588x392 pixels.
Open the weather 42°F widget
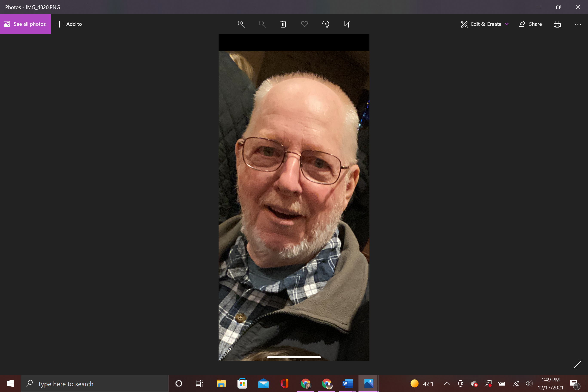click(x=423, y=383)
